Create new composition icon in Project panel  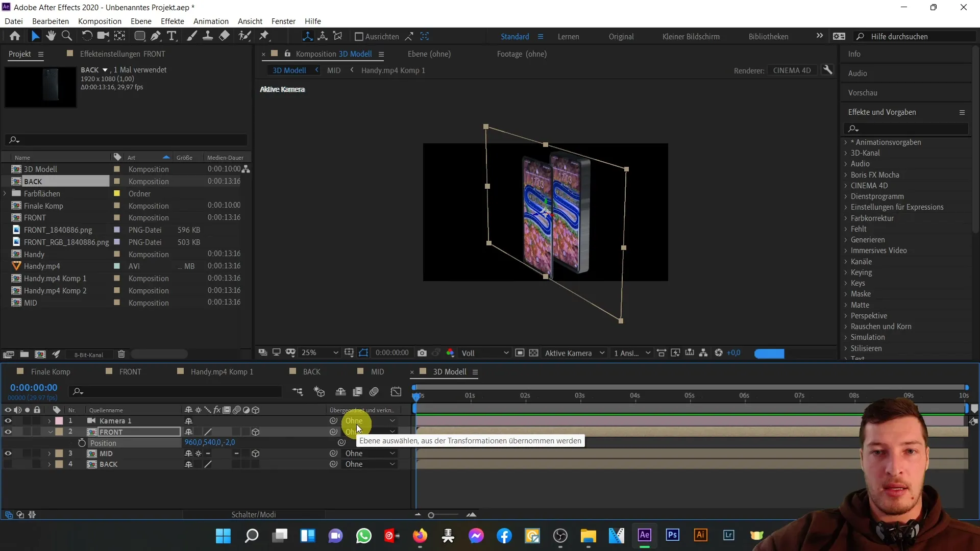(x=40, y=354)
